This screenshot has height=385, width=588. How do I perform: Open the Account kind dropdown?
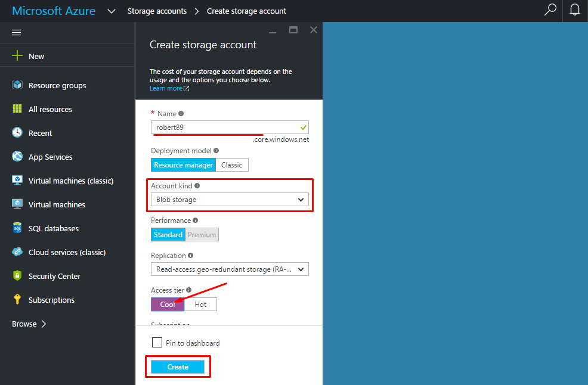point(230,200)
